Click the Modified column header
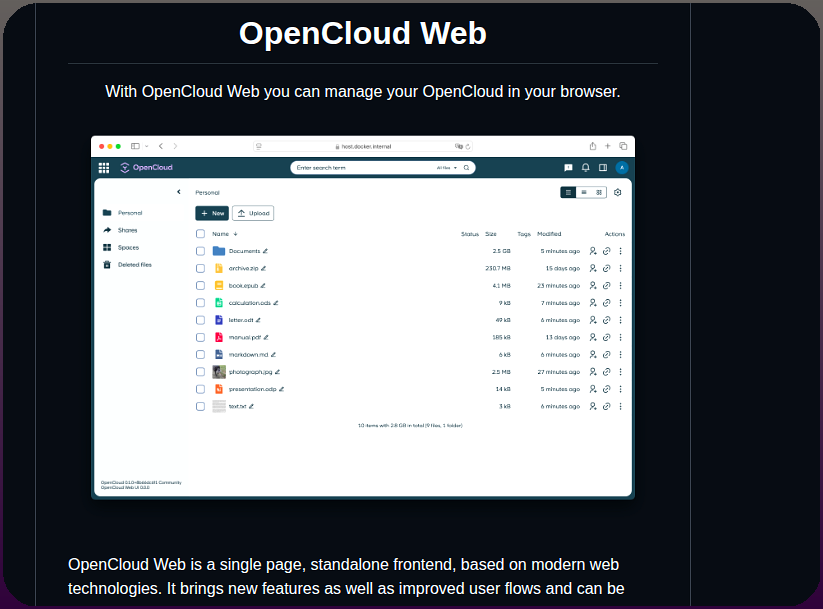The width and height of the screenshot is (823, 609). click(549, 234)
